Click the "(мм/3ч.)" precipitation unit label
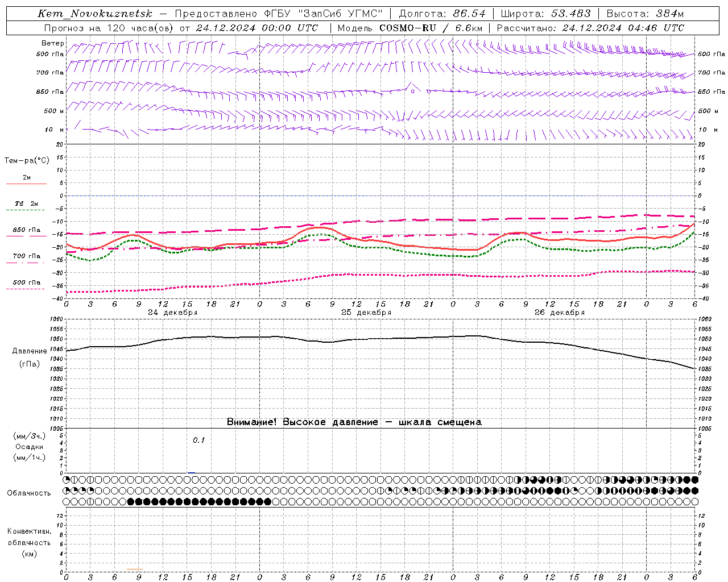Viewport: 728px width, 582px height. point(30,436)
